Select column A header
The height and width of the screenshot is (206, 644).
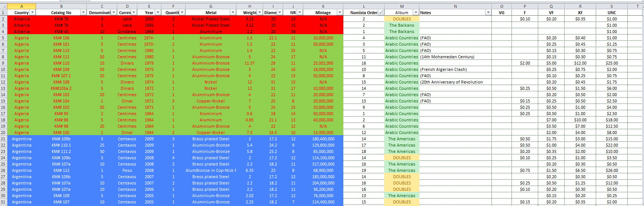[22, 6]
